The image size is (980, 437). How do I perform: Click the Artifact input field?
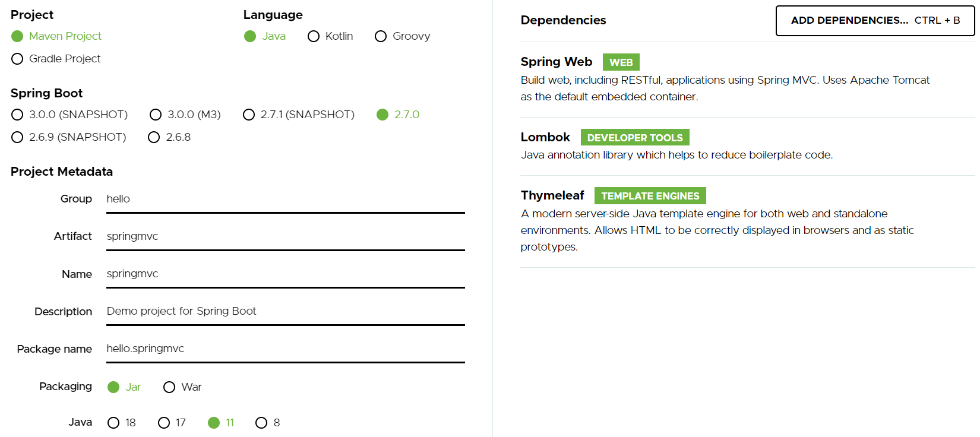click(x=286, y=236)
